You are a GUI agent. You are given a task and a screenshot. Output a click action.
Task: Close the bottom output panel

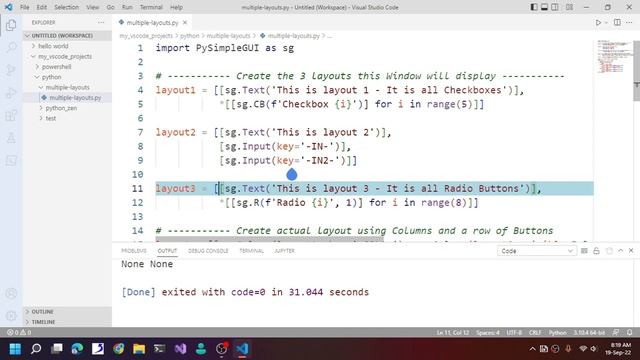coord(631,251)
